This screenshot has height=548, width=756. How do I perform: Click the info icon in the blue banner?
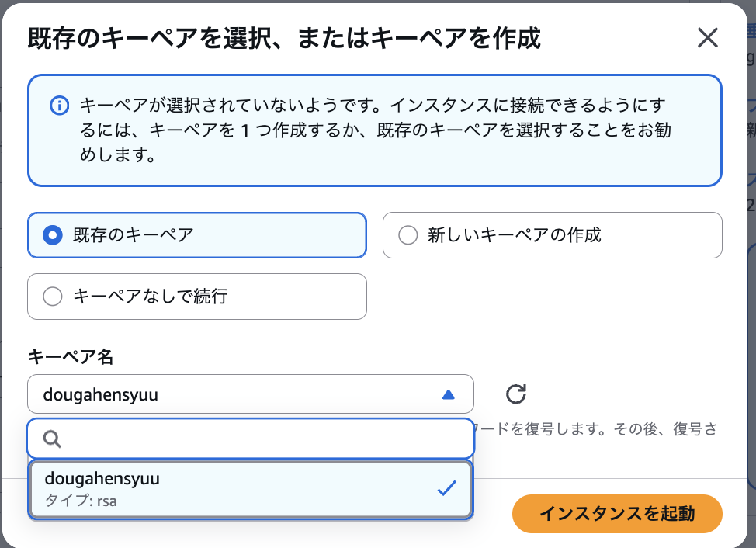point(59,106)
